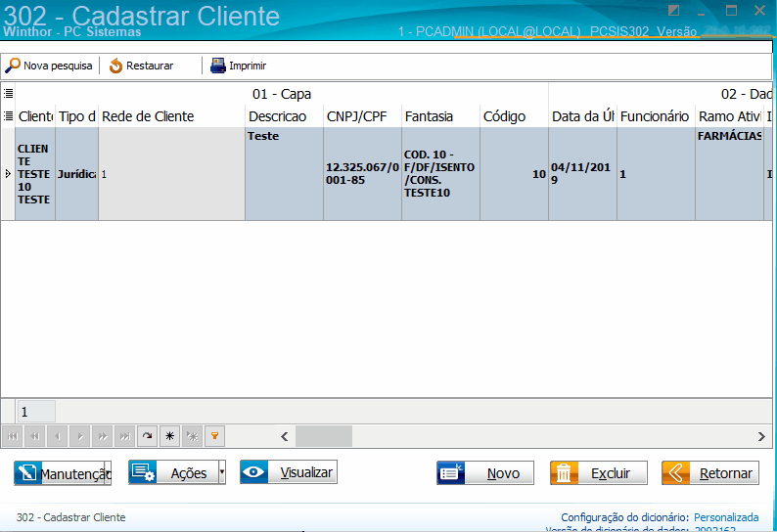Click the Retornar button
Image resolution: width=777 pixels, height=532 pixels.
[710, 473]
